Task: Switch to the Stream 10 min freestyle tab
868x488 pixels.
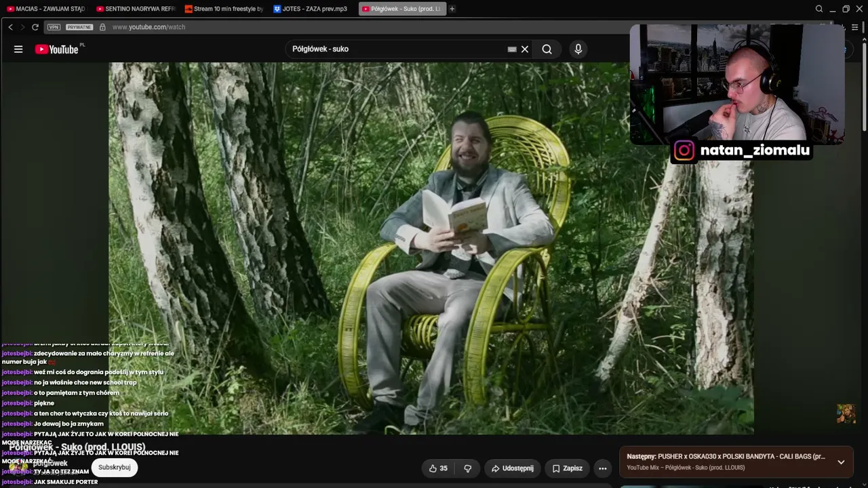Action: tap(224, 9)
